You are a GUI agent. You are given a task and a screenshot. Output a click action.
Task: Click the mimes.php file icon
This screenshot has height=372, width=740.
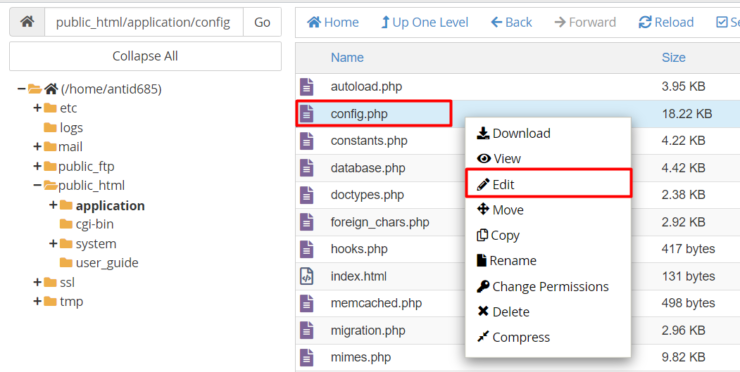point(307,357)
